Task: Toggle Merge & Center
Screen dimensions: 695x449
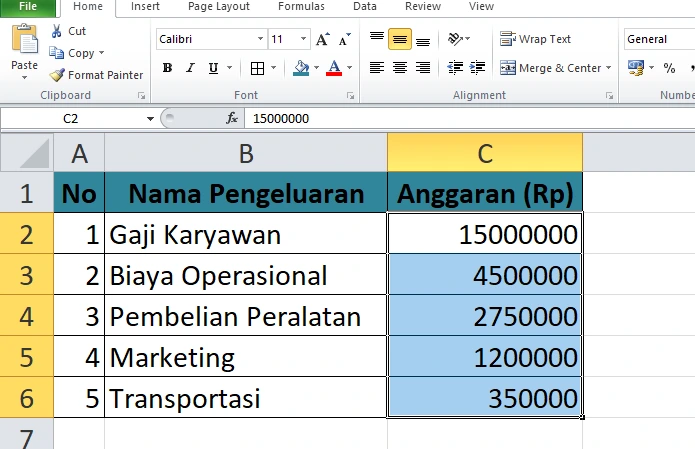Action: coord(550,68)
